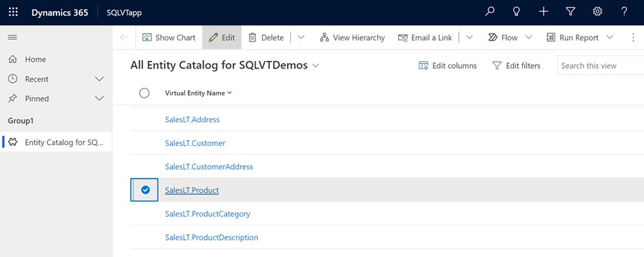The height and width of the screenshot is (257, 644).
Task: Open Entity Catalog for SQ... sidebar item
Action: point(56,142)
